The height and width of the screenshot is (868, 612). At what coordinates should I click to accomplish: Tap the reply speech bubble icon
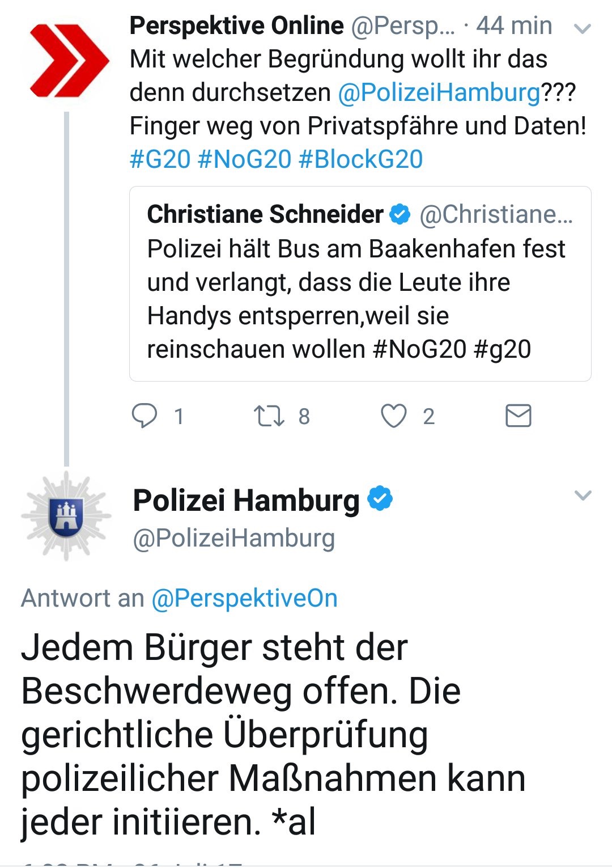coord(144,416)
